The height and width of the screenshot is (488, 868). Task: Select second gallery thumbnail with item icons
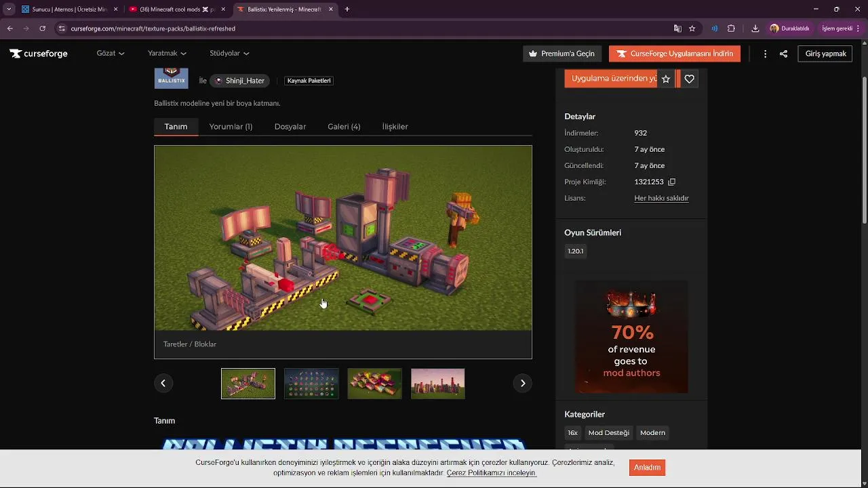pyautogui.click(x=311, y=384)
